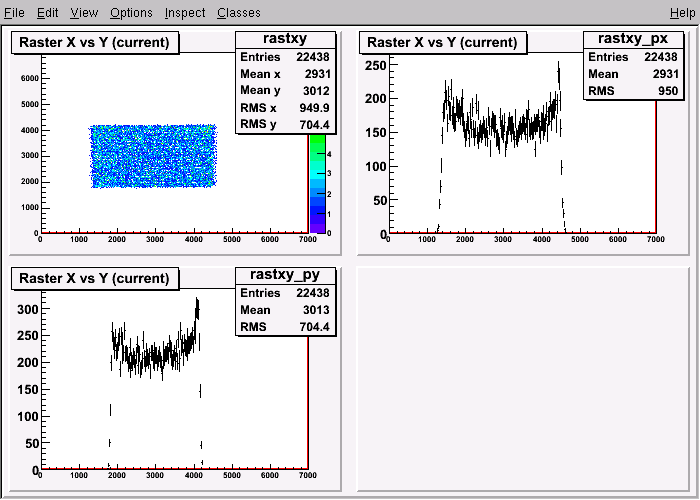This screenshot has width=700, height=500.
Task: Click the 250 label on rastxy_px Y axis
Action: click(x=375, y=65)
